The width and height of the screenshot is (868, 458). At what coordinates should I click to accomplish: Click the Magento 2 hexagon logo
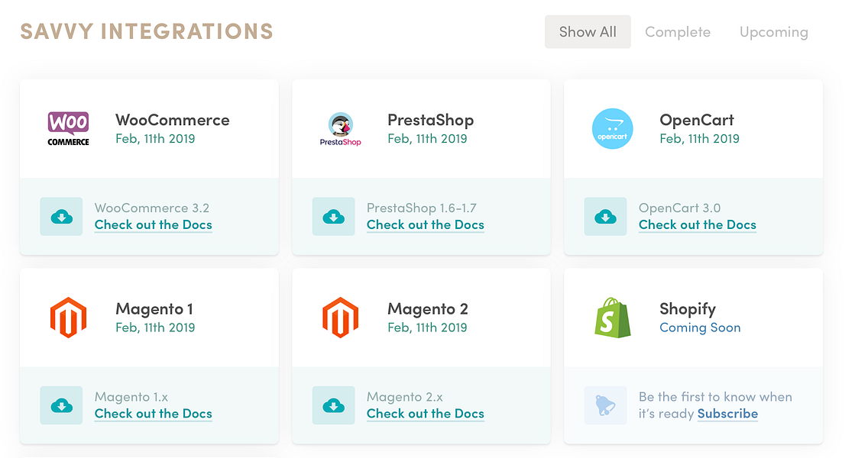click(x=340, y=318)
